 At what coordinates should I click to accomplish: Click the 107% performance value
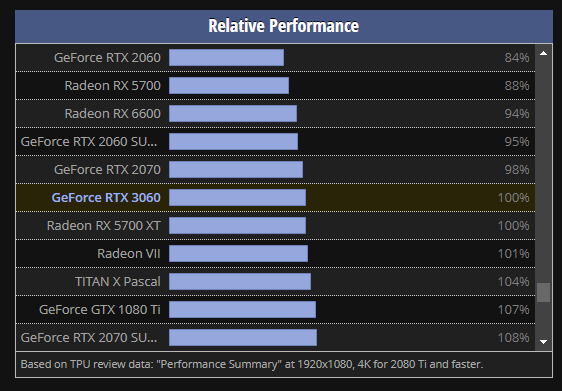click(514, 309)
